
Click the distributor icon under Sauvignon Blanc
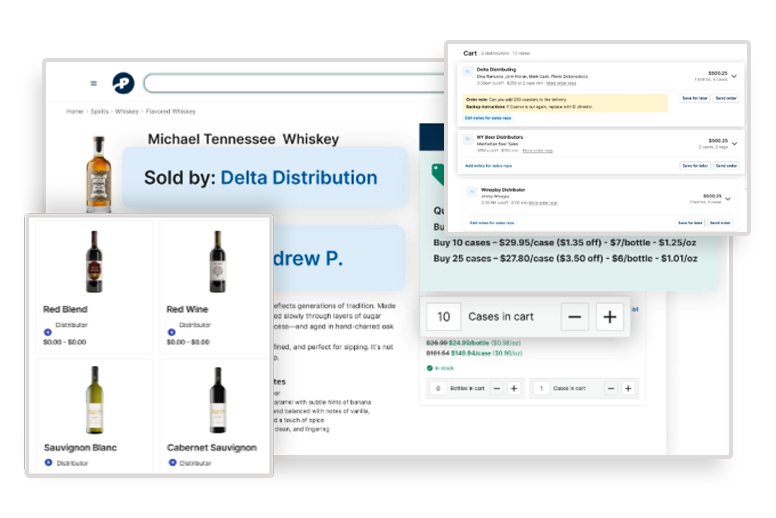[x=48, y=462]
